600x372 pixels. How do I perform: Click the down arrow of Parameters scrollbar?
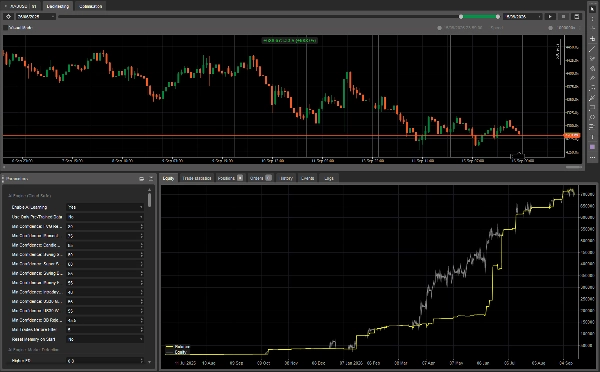149,362
